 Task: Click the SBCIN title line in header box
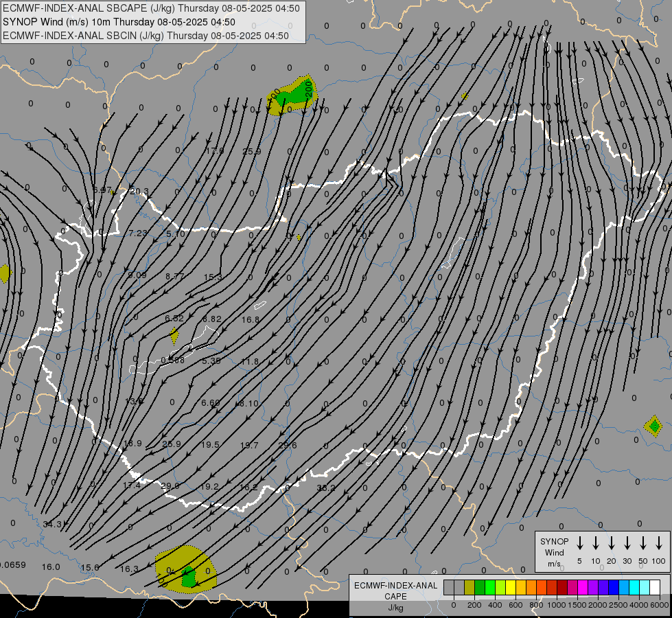click(146, 36)
